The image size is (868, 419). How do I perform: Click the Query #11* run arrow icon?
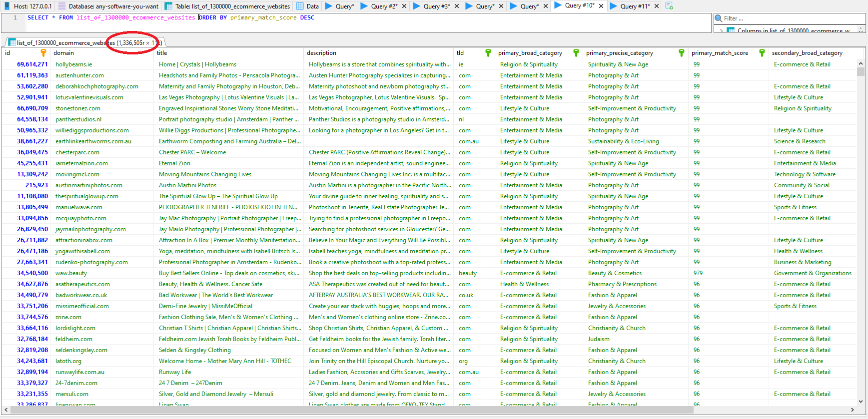pyautogui.click(x=614, y=6)
